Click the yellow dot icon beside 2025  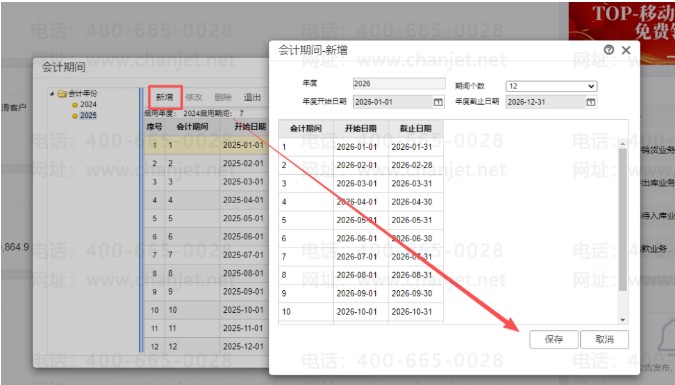point(75,116)
